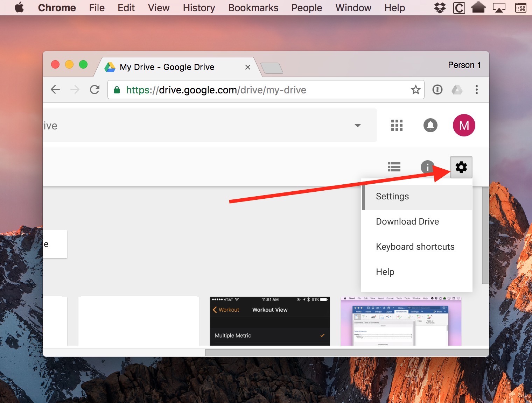Image resolution: width=532 pixels, height=403 pixels.
Task: Open the Dropbox menu bar icon
Action: (x=440, y=8)
